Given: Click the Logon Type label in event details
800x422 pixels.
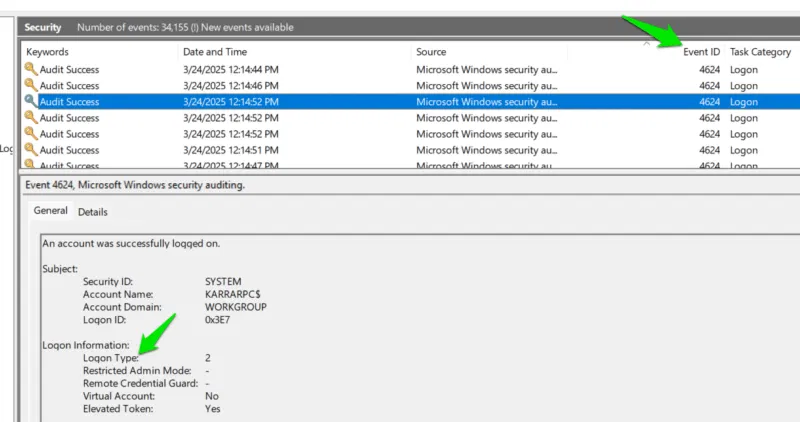Looking at the screenshot, I should pos(111,357).
